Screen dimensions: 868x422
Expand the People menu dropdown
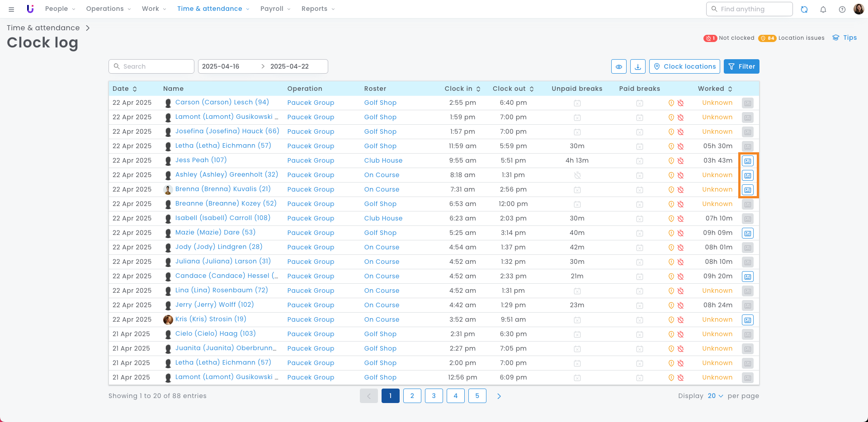[x=60, y=9]
